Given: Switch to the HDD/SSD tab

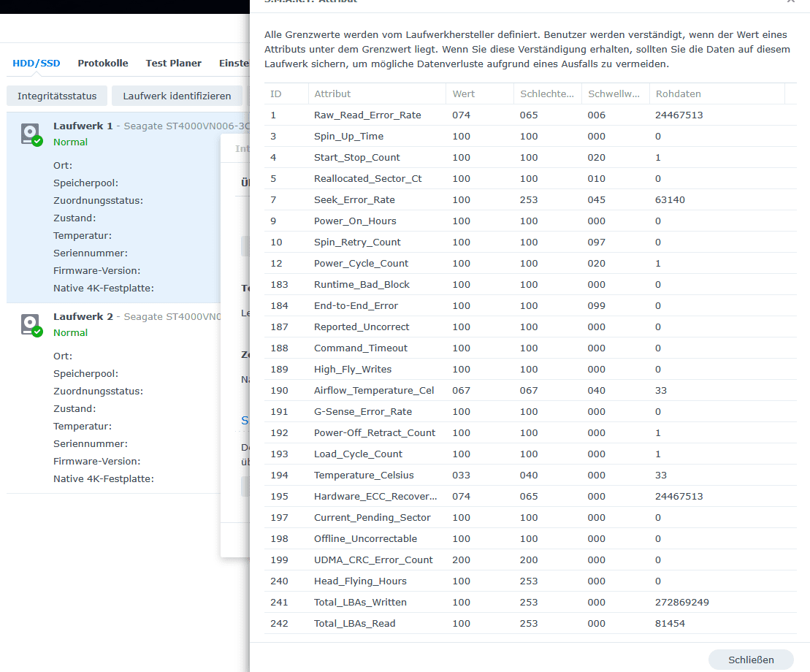Looking at the screenshot, I should [37, 63].
